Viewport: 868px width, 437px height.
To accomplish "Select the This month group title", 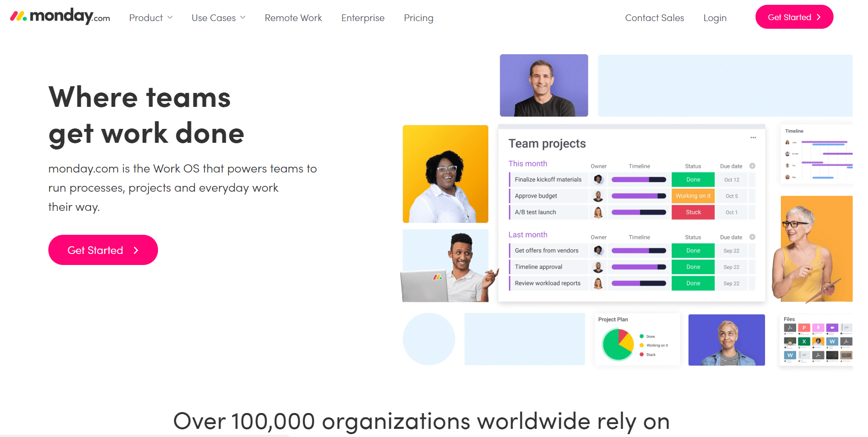I will [528, 163].
